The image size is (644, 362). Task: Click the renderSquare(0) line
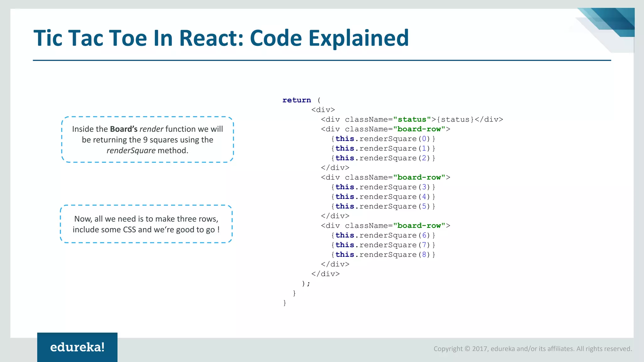coord(383,139)
